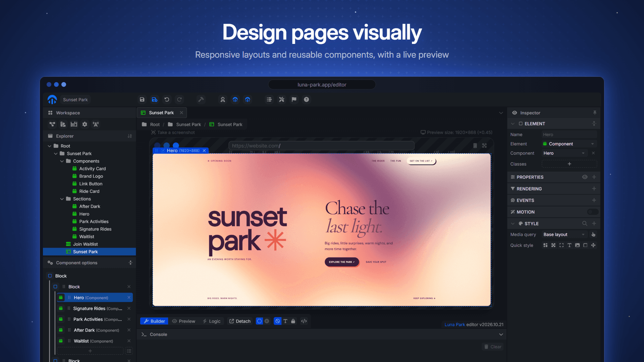Collapse the Console panel chevron
644x362 pixels.
click(x=501, y=335)
